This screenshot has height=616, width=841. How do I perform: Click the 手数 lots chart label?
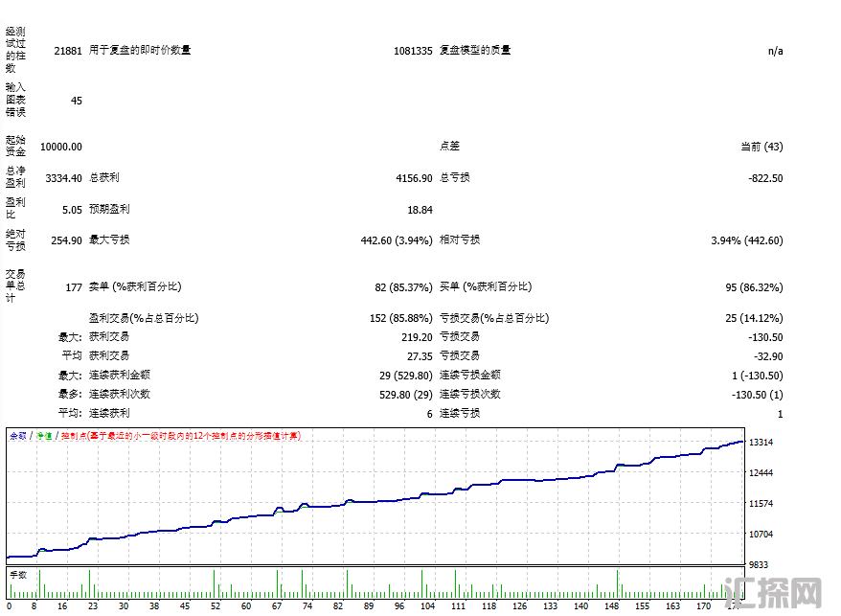point(18,575)
